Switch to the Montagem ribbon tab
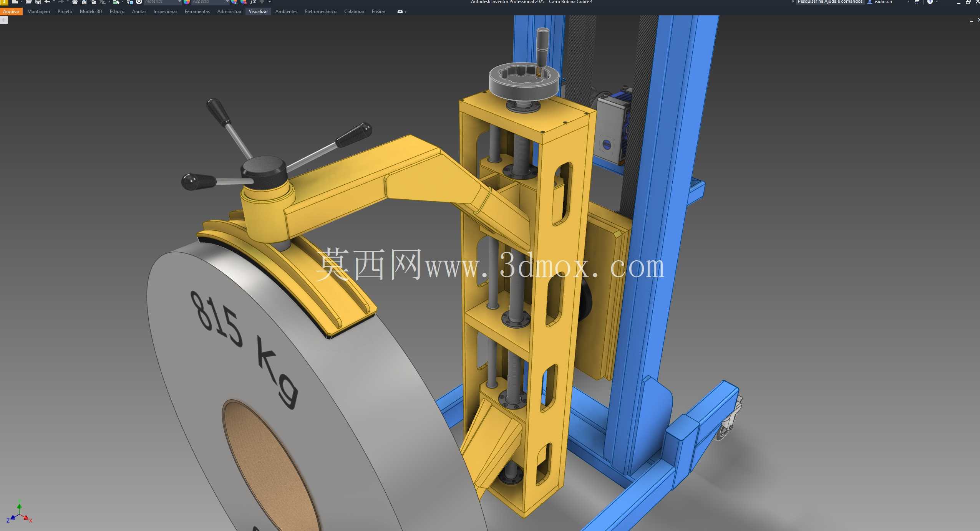The image size is (980, 531). (38, 12)
